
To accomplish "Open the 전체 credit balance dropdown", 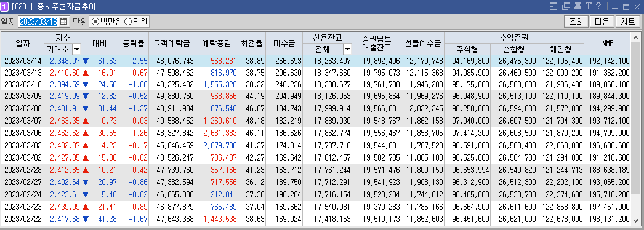I will [x=347, y=50].
